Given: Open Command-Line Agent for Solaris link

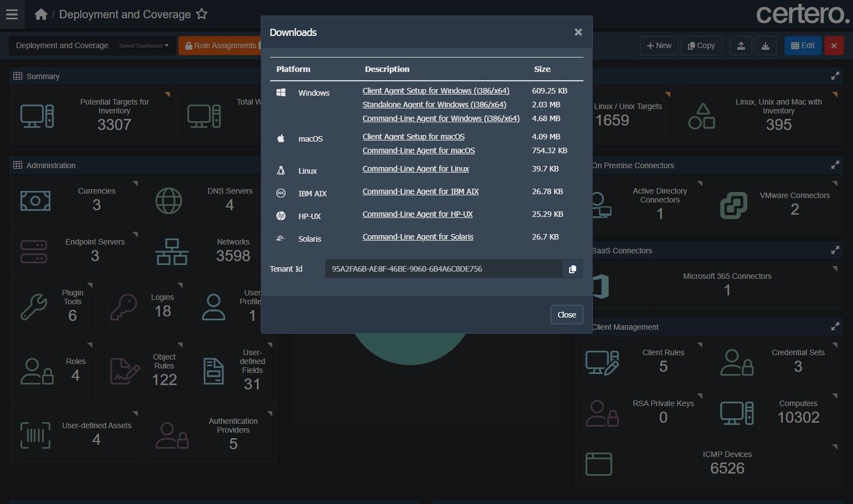Looking at the screenshot, I should pyautogui.click(x=418, y=237).
